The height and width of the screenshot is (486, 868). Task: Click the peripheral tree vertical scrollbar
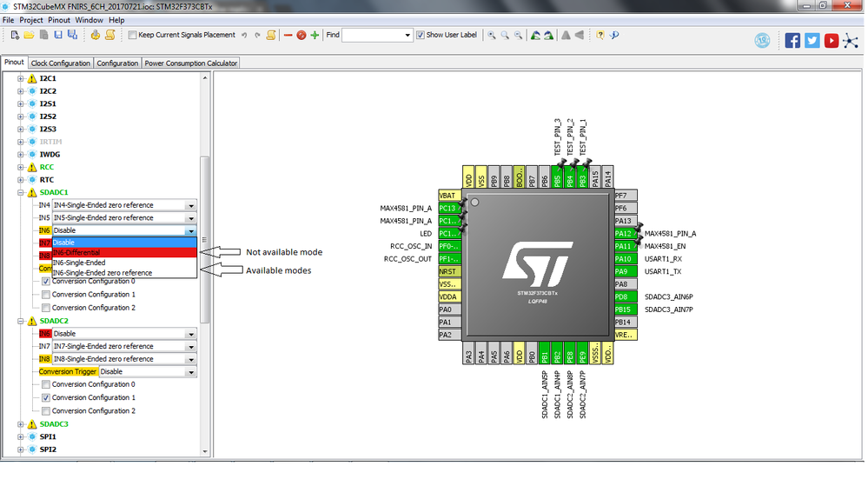[x=205, y=239]
